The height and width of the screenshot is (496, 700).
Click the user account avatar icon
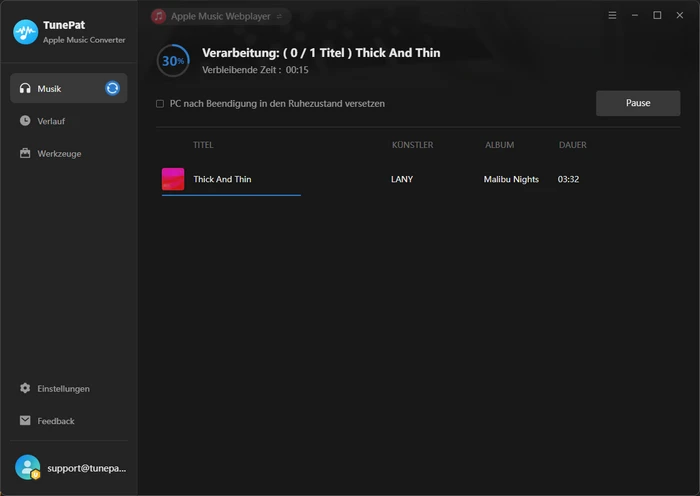pos(27,467)
